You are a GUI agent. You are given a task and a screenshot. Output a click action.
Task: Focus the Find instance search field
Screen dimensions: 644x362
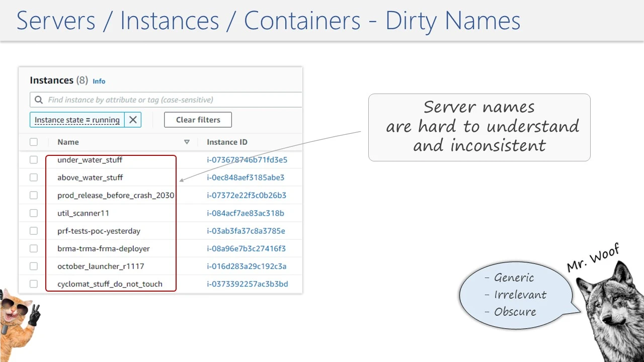click(x=171, y=100)
